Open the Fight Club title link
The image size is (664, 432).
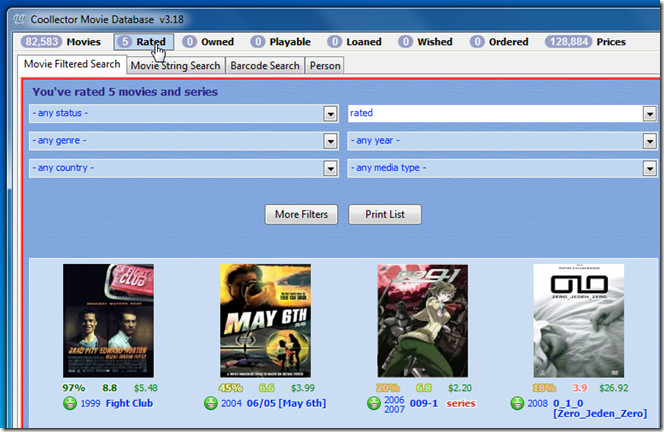tap(129, 403)
